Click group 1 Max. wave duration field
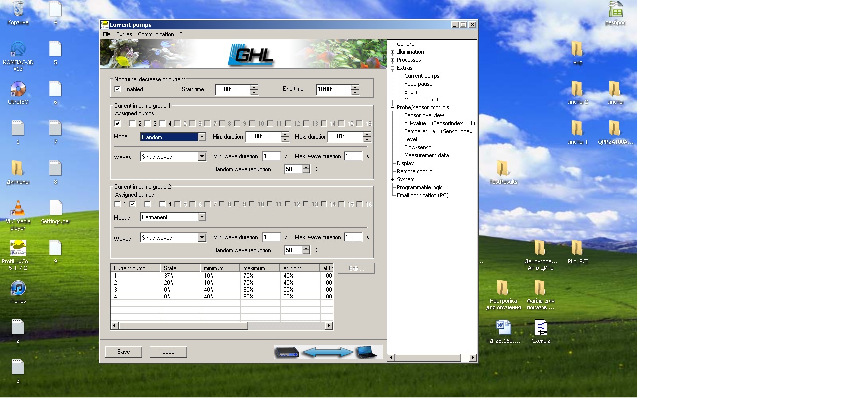The width and height of the screenshot is (868, 398). coord(353,156)
